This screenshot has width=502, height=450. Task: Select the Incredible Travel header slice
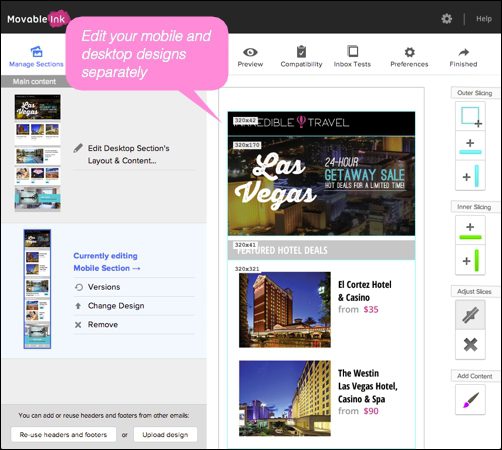[x=321, y=124]
